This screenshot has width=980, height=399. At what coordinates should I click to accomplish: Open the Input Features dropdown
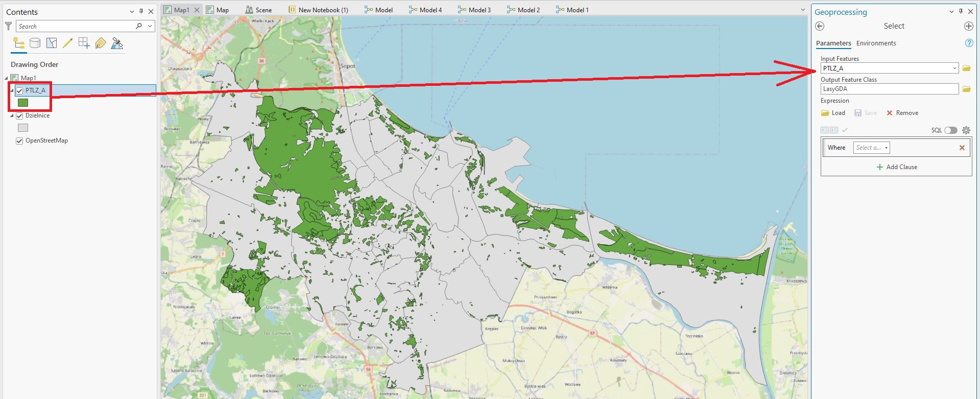954,68
